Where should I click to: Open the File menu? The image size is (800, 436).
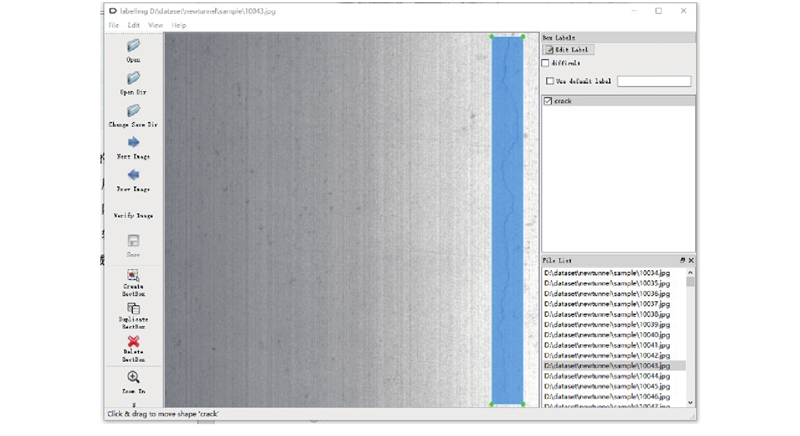tap(114, 25)
